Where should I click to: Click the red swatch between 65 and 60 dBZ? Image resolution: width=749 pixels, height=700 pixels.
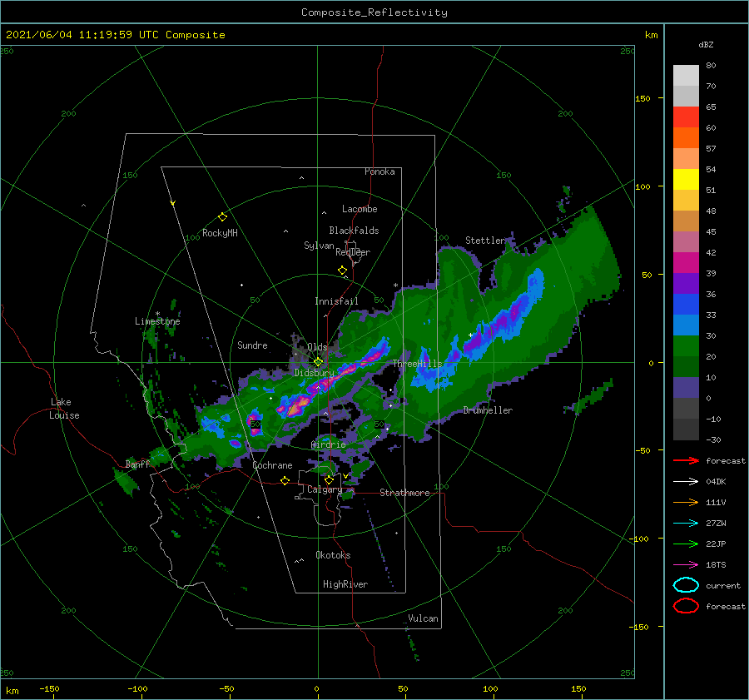click(686, 117)
